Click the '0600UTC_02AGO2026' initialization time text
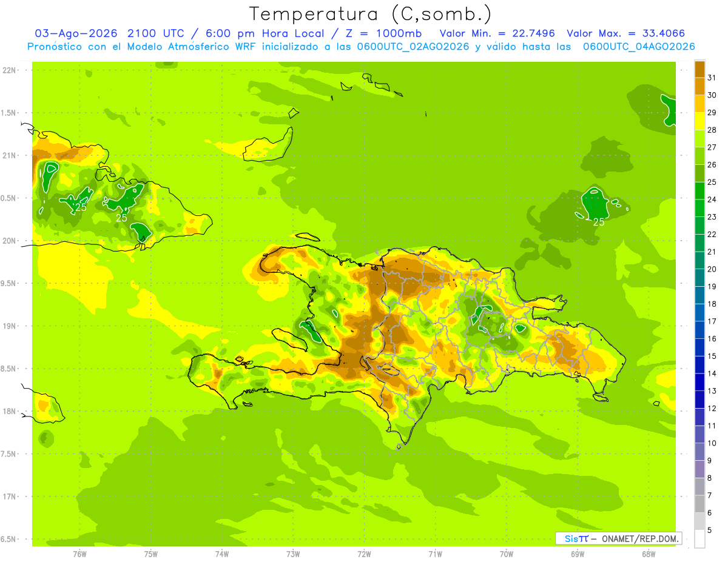The height and width of the screenshot is (562, 728). 414,47
